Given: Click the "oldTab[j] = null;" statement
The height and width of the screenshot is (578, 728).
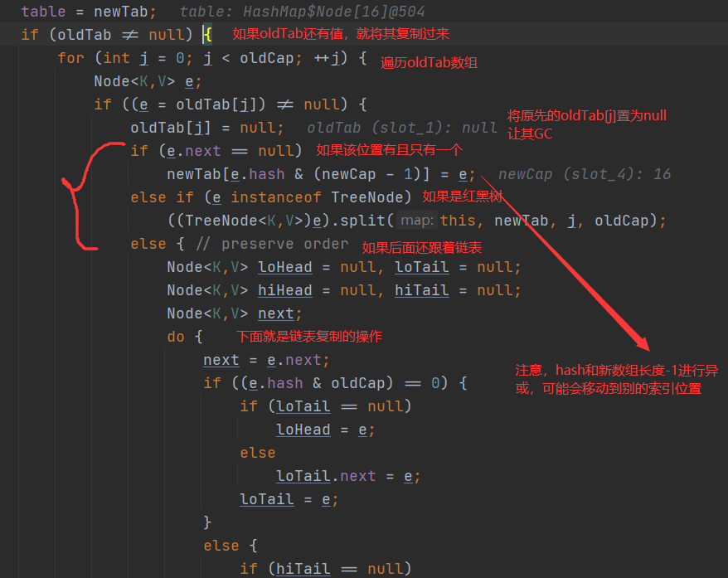Looking at the screenshot, I should tap(207, 128).
